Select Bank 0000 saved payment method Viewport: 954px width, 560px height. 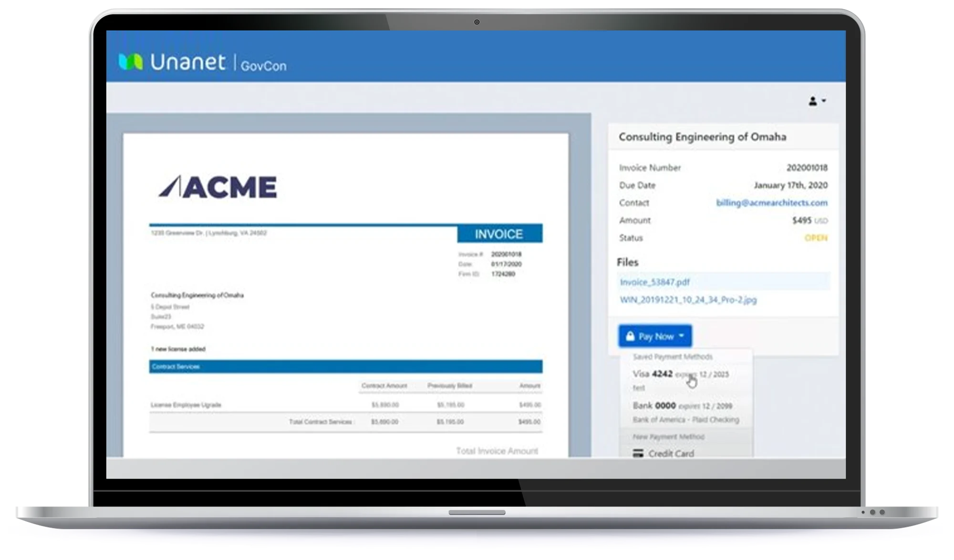tap(685, 412)
